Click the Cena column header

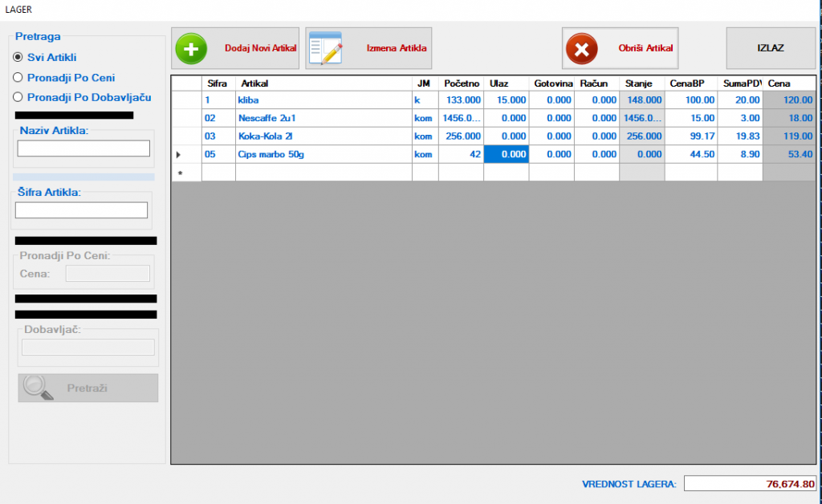click(x=788, y=83)
